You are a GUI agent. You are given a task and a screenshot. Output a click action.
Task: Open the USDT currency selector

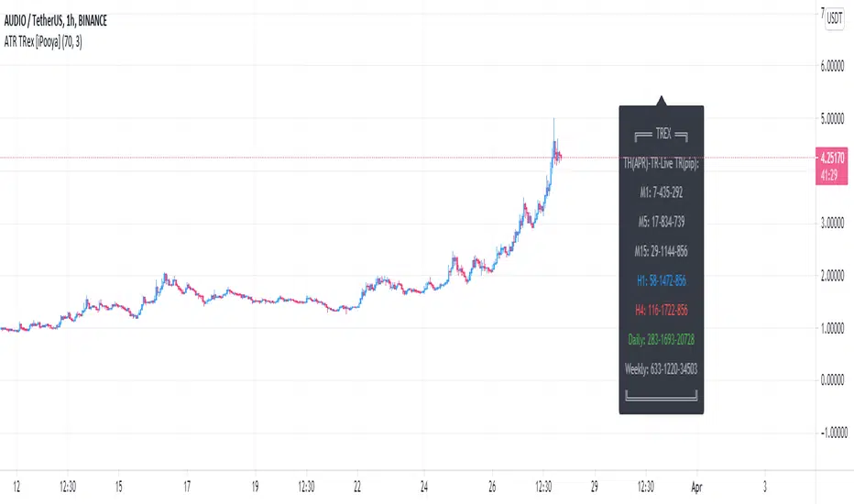pyautogui.click(x=835, y=17)
